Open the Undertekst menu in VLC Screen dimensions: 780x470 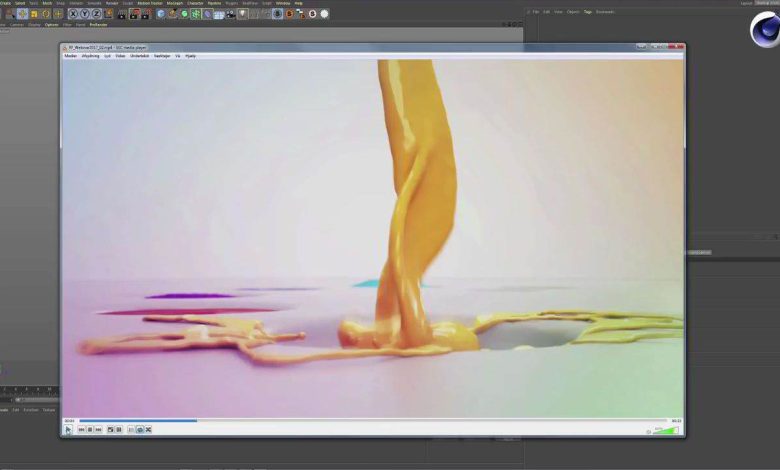tap(139, 56)
